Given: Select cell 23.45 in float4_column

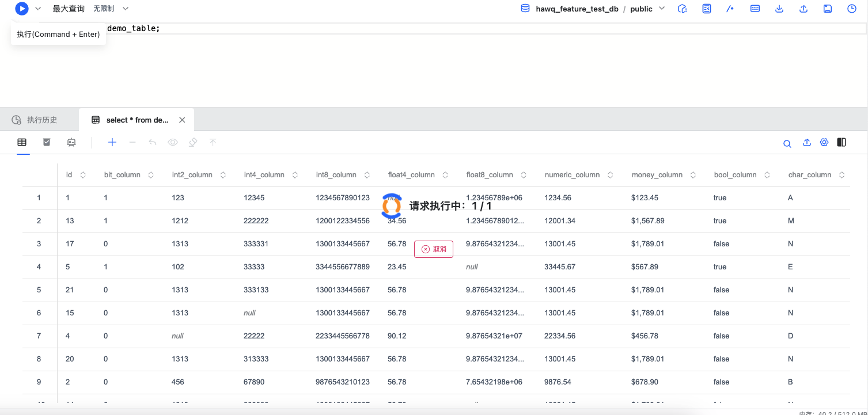Looking at the screenshot, I should pyautogui.click(x=397, y=267).
